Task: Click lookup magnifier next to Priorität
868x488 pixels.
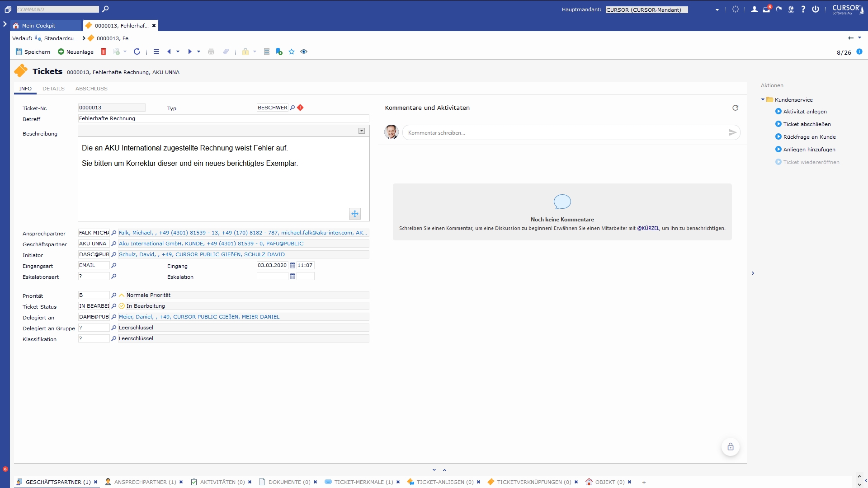Action: [x=114, y=295]
